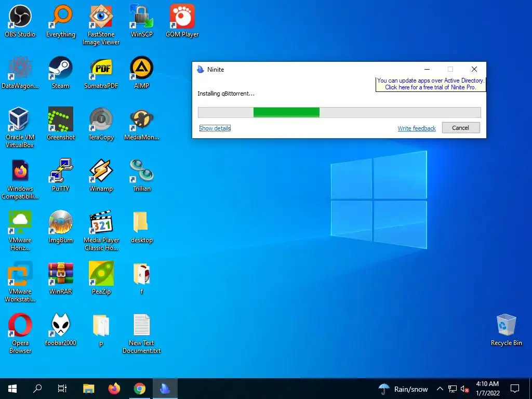The width and height of the screenshot is (532, 399).
Task: Select the Winamp desktop icon
Action: coord(101,176)
